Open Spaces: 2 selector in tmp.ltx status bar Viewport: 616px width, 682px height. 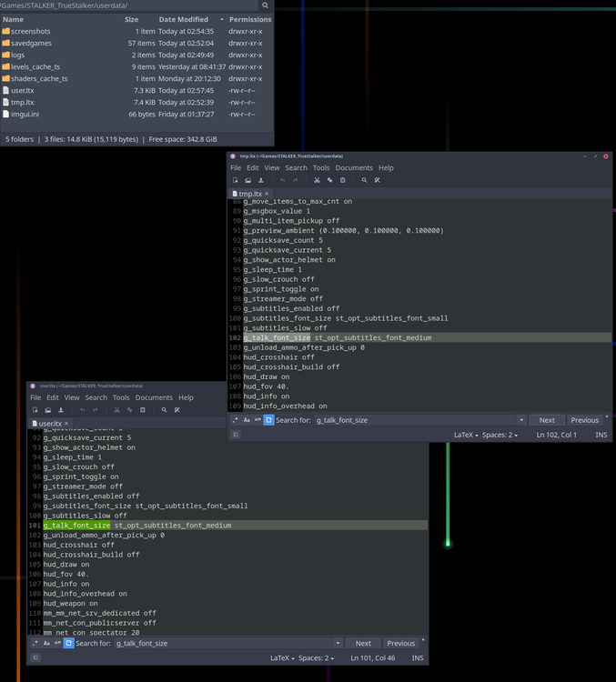point(500,435)
